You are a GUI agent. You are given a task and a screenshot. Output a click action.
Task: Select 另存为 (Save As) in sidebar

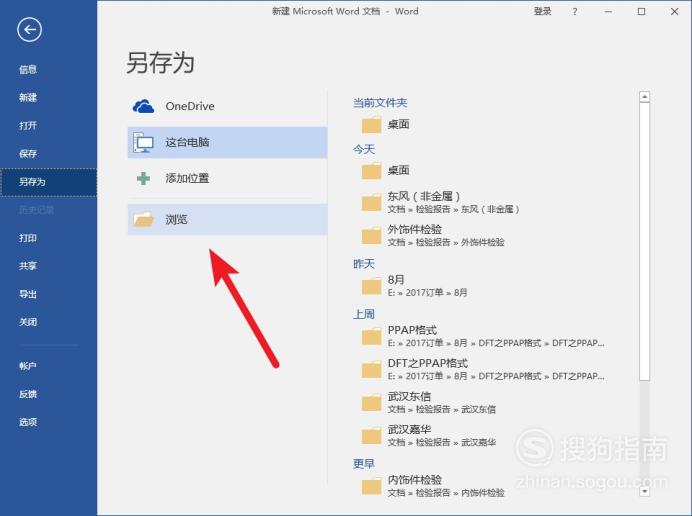[x=49, y=182]
